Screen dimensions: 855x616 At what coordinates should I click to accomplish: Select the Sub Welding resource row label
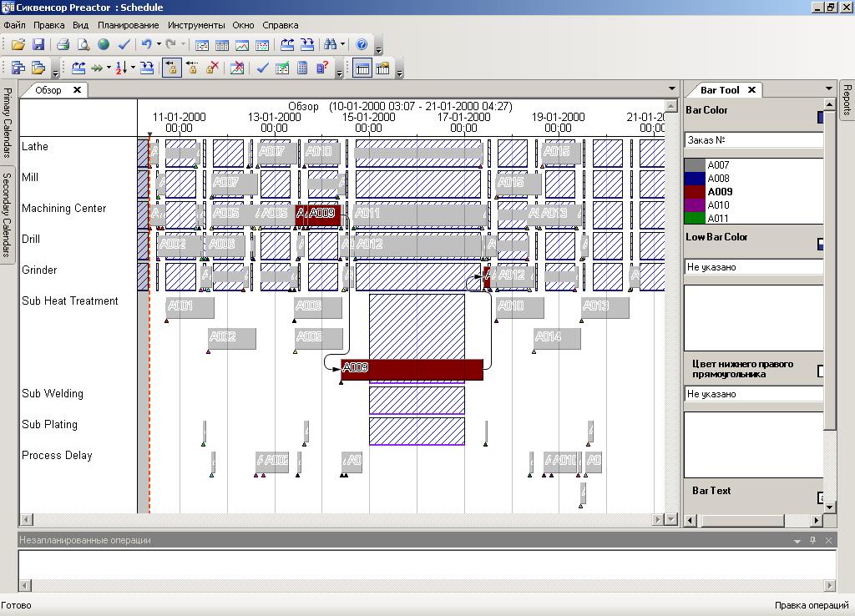(x=53, y=394)
